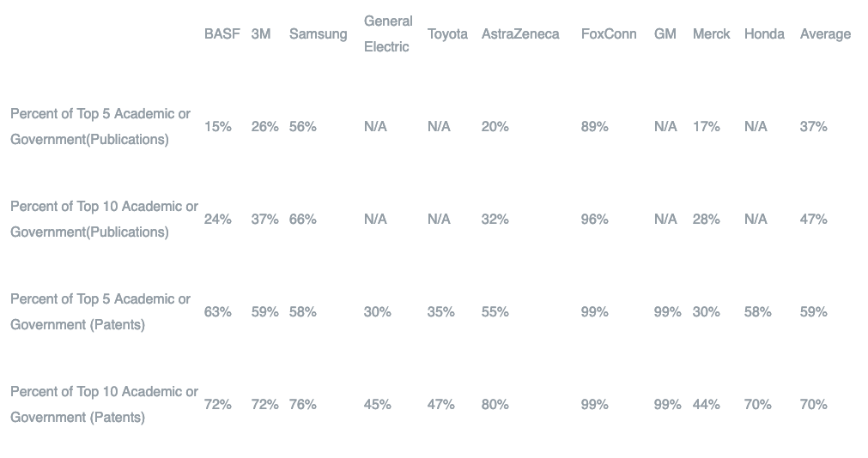This screenshot has width=868, height=458.
Task: Select the Average column header
Action: pos(825,33)
